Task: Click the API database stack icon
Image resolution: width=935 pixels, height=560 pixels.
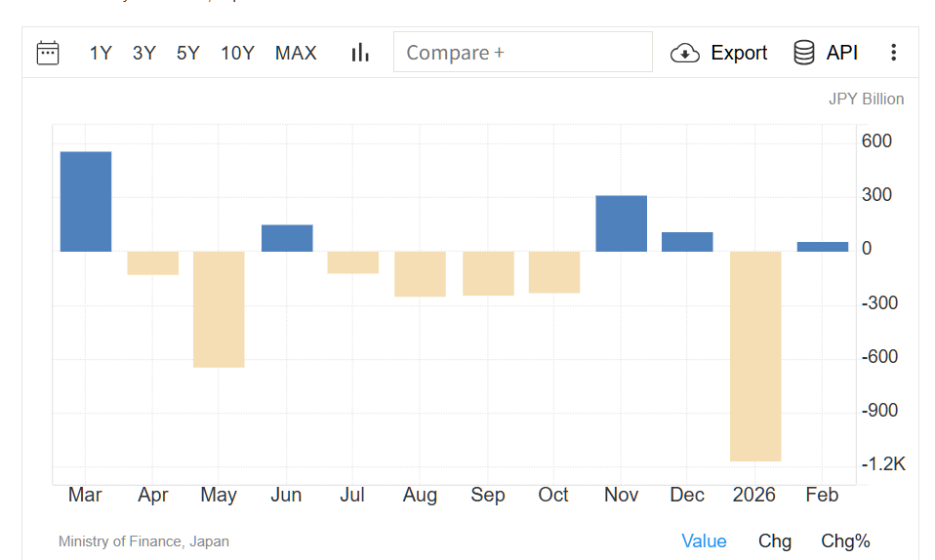Action: click(803, 53)
